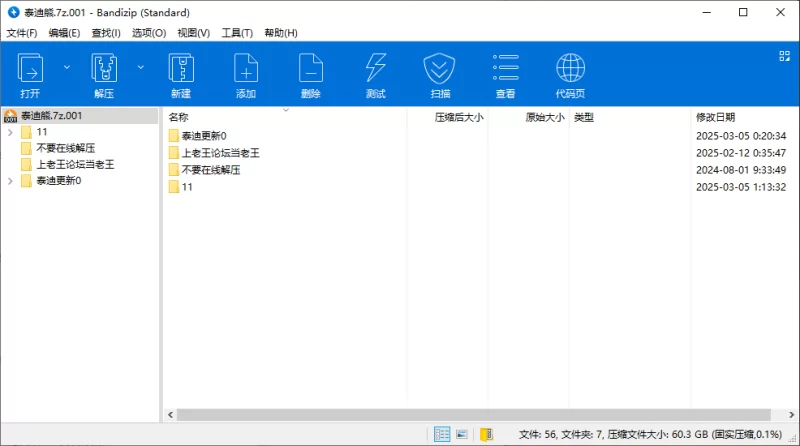Screen dimensions: 800x446
Task: Select the 11 folder name in the tree
Action: pos(42,132)
